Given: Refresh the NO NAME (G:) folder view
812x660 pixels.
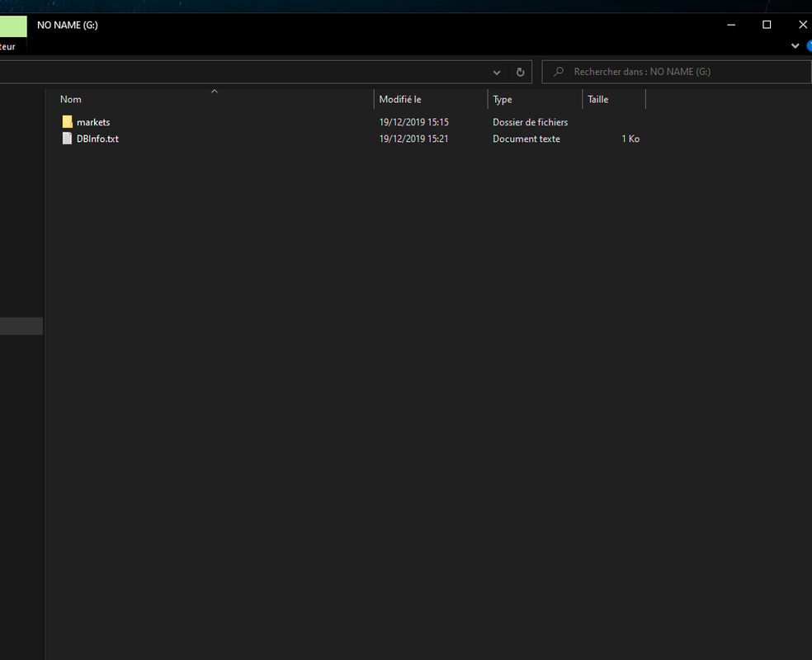Looking at the screenshot, I should coord(521,72).
